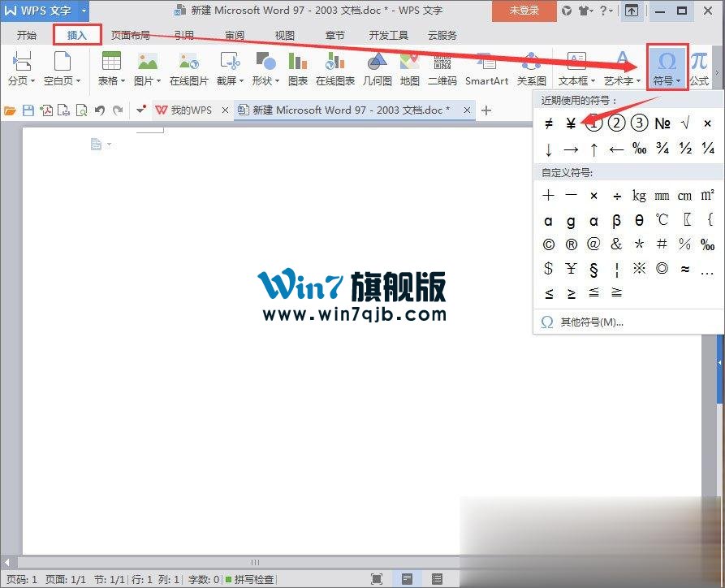Expand the 分页 dropdown arrow
Viewport: 725px width, 588px height.
[32, 81]
